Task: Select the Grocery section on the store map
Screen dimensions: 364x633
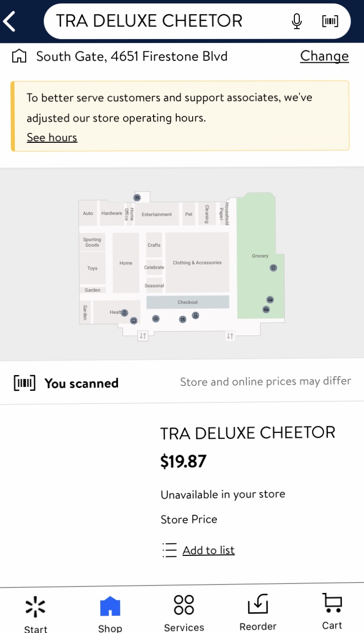Action: pos(260,256)
